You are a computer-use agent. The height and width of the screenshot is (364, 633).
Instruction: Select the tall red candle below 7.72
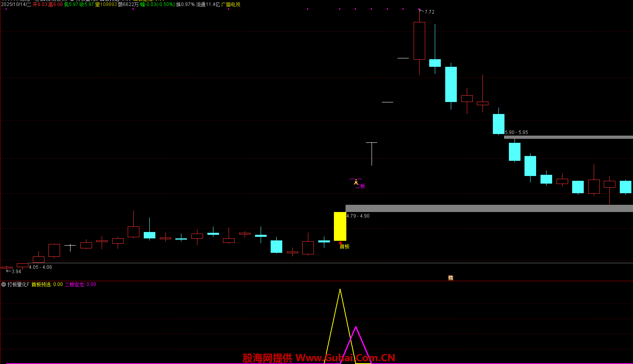419,41
